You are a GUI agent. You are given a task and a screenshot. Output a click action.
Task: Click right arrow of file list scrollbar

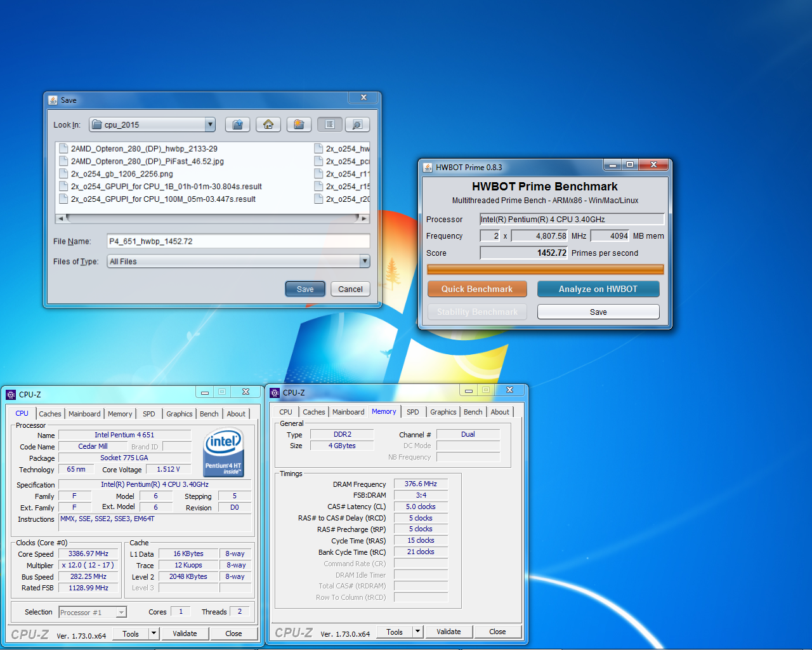pos(364,218)
